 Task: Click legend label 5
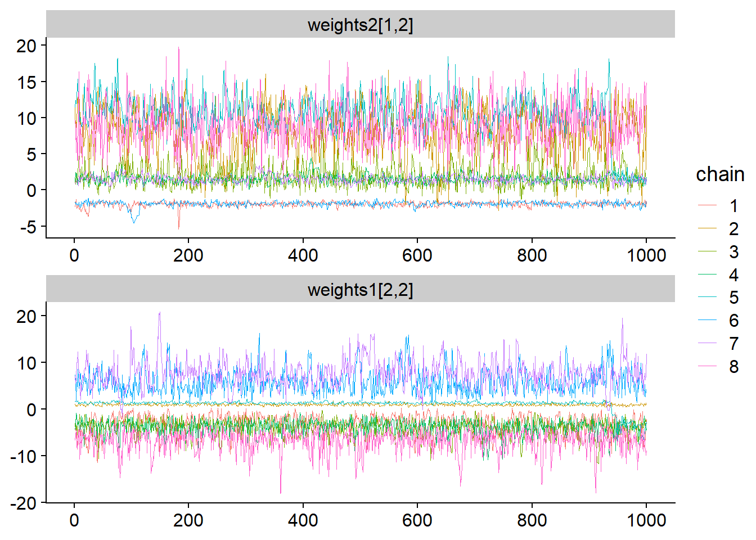(733, 298)
